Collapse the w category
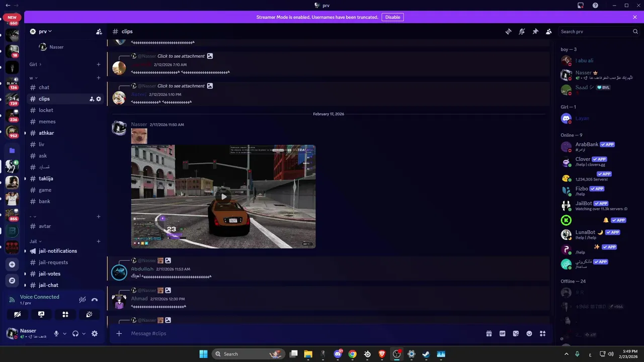 click(x=33, y=78)
